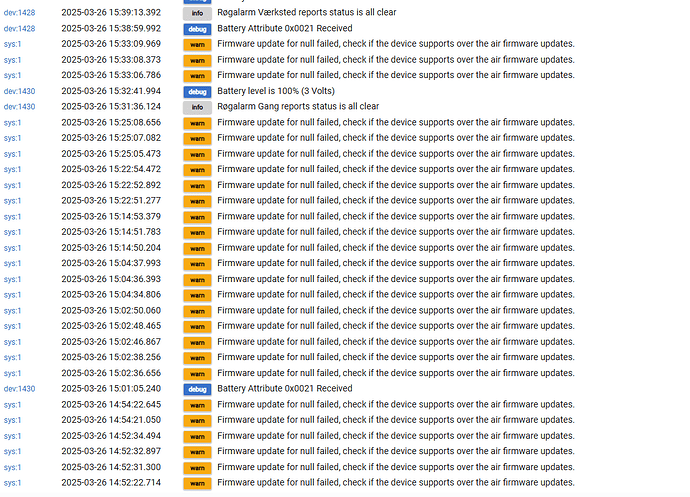Open dev:1430 link at 15:01:05.240 entry
Screen dimensions: 690x497
point(19,389)
